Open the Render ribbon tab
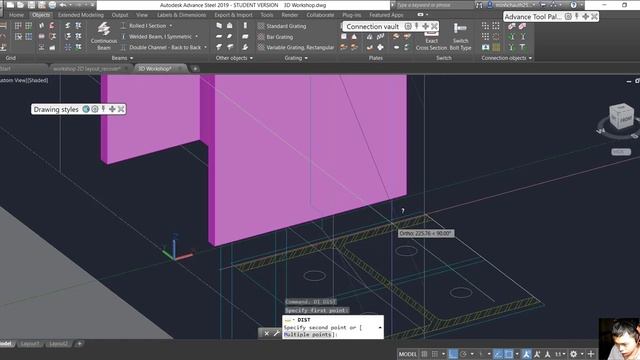The width and height of the screenshot is (640, 360). pyautogui.click(x=290, y=15)
